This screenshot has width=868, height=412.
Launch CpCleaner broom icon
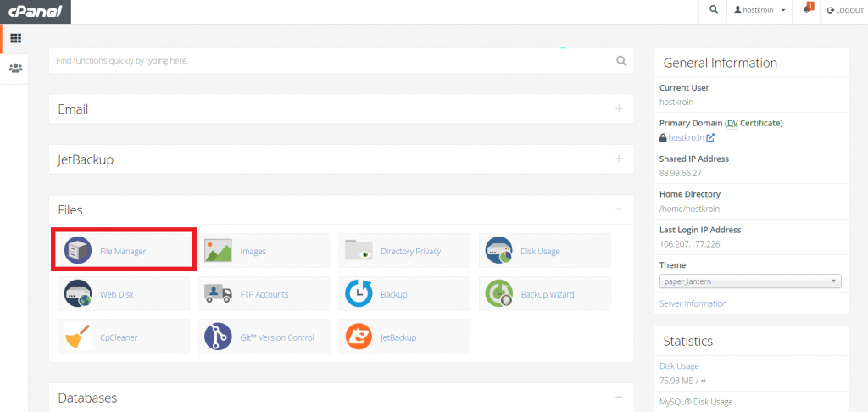coord(77,337)
